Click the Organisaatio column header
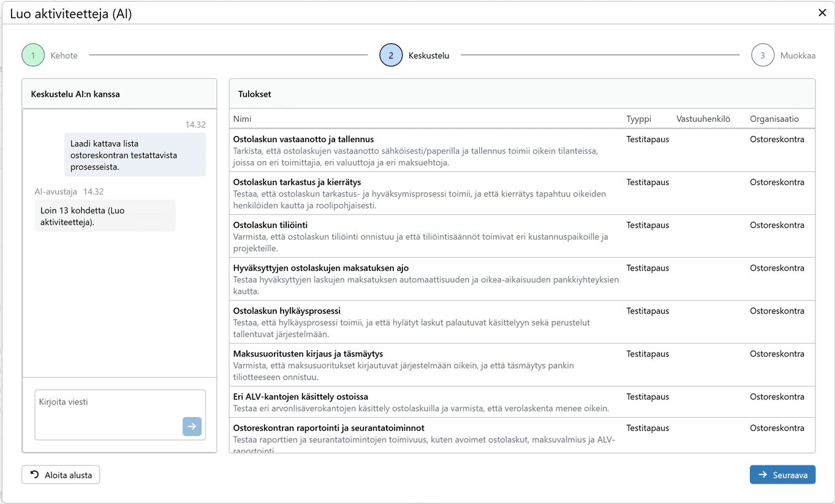This screenshot has width=835, height=504. pyautogui.click(x=774, y=119)
